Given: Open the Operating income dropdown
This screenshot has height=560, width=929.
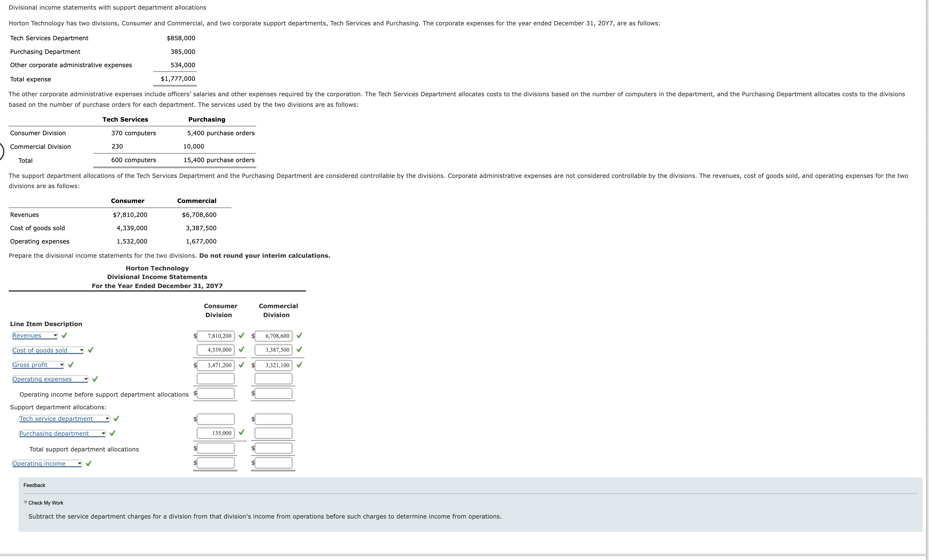Looking at the screenshot, I should coord(47,463).
